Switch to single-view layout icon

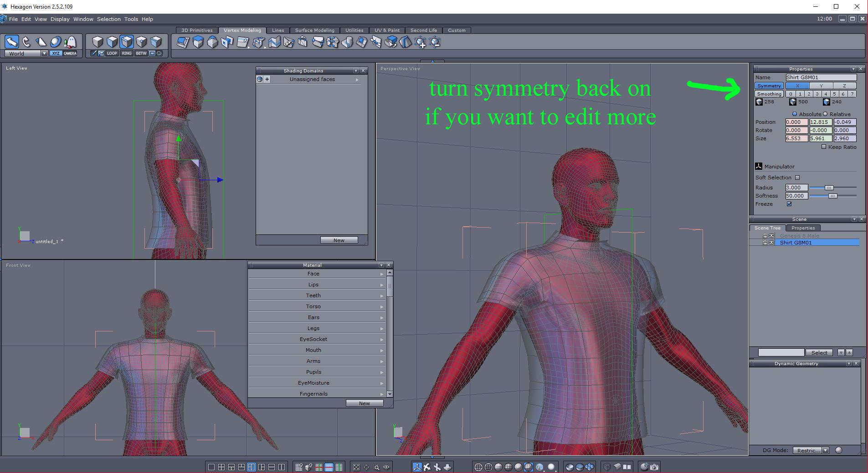click(x=211, y=467)
